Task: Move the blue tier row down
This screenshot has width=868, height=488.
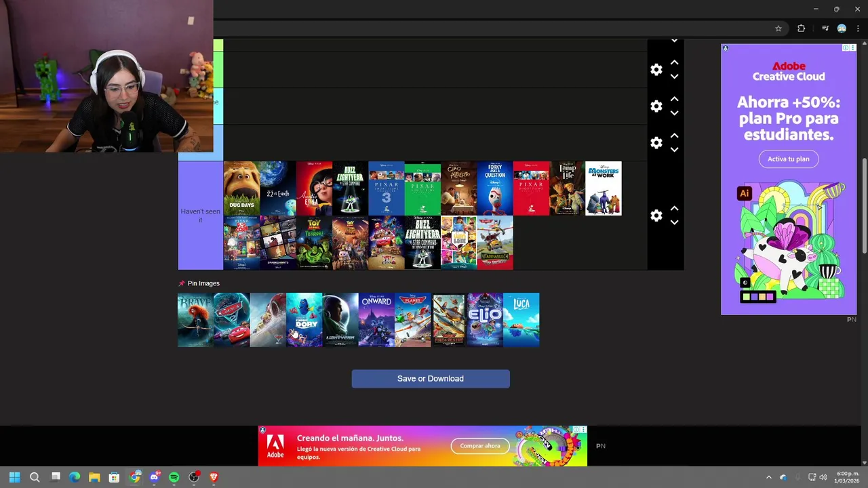Action: (x=674, y=150)
